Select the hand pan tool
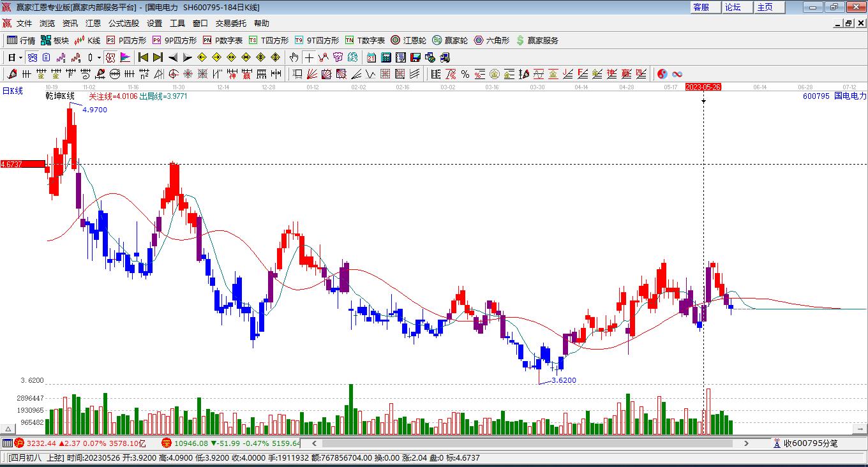Screen dimensions: 868x467 coord(294,57)
